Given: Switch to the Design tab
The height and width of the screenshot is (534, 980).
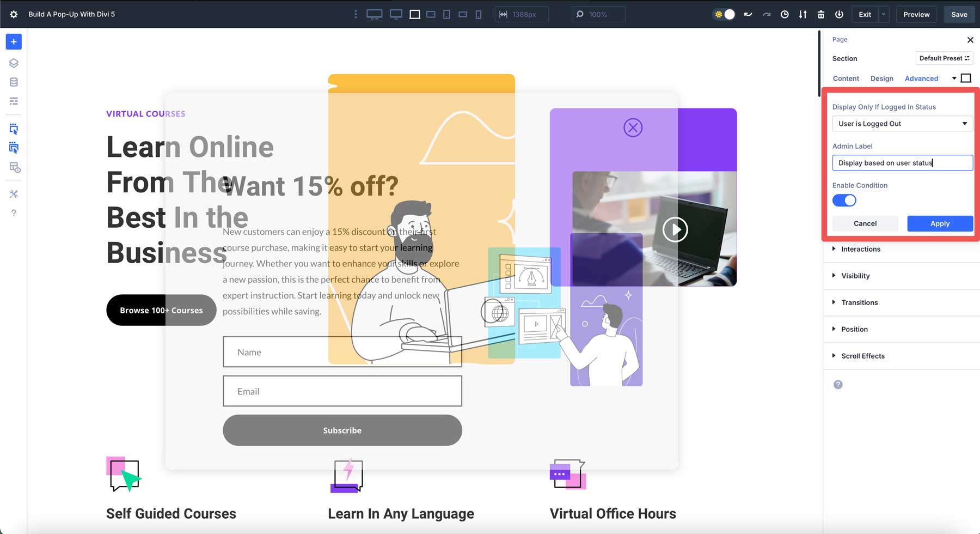Looking at the screenshot, I should click(x=882, y=78).
